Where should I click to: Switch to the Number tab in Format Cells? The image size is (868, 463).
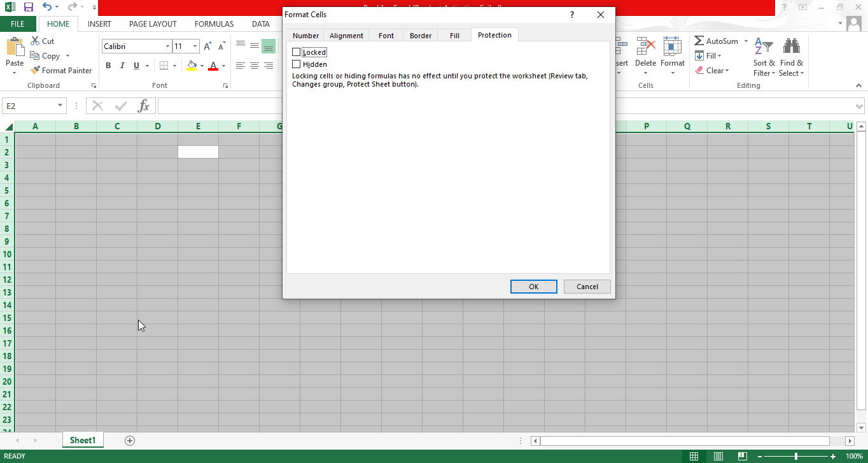[305, 36]
